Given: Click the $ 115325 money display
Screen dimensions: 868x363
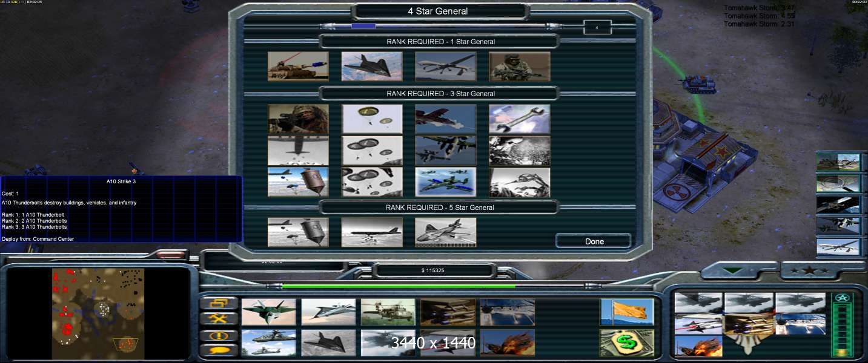Looking at the screenshot, I should (432, 270).
